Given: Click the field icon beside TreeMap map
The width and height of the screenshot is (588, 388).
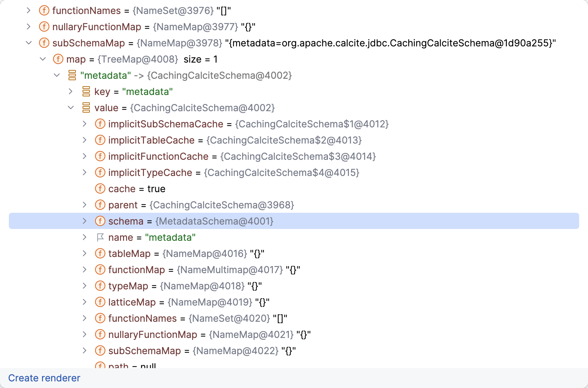Looking at the screenshot, I should point(58,59).
